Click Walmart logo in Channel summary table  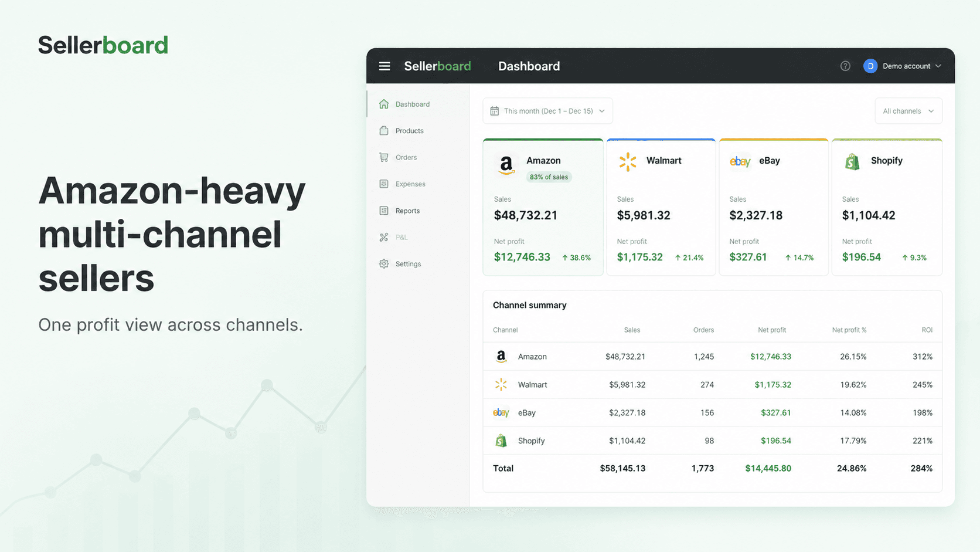501,385
